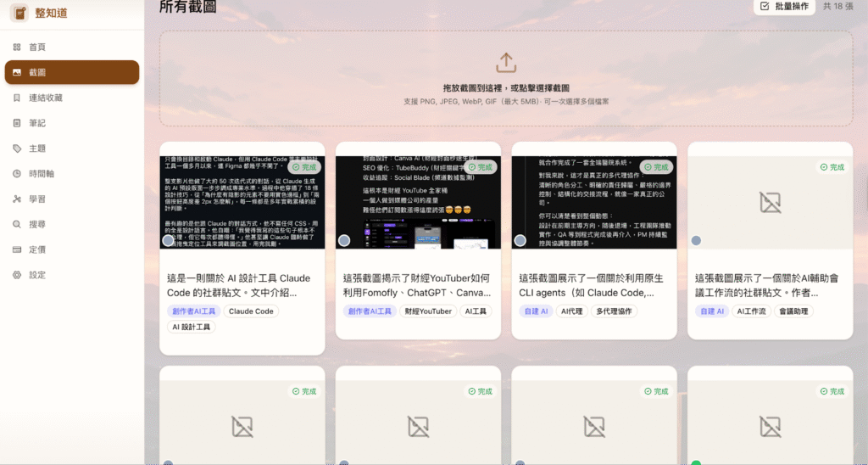Click 完成 badge on AI輔助會議 card
This screenshot has width=868, height=465.
[x=832, y=167]
